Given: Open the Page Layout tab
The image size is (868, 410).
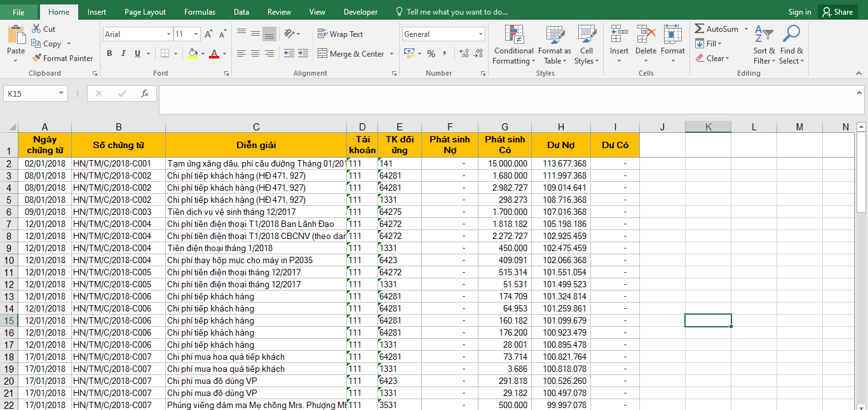Looking at the screenshot, I should coord(145,12).
